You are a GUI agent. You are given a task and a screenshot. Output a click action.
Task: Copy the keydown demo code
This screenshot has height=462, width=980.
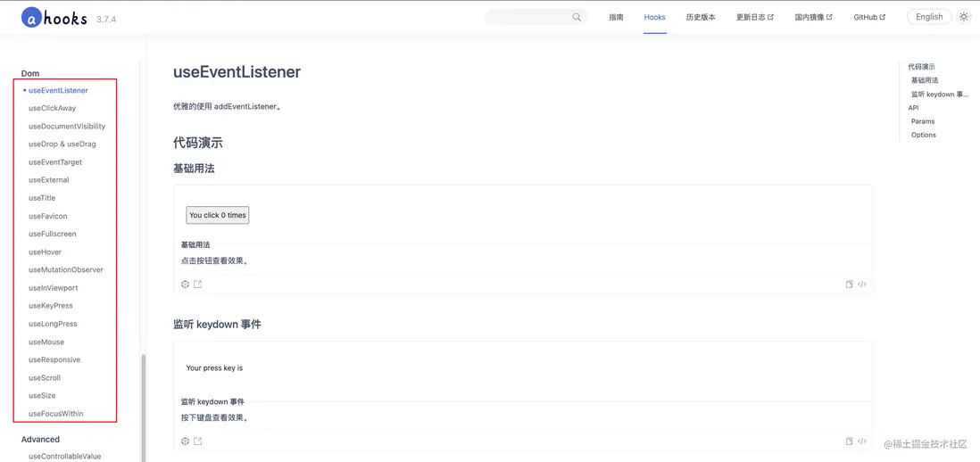(x=850, y=441)
